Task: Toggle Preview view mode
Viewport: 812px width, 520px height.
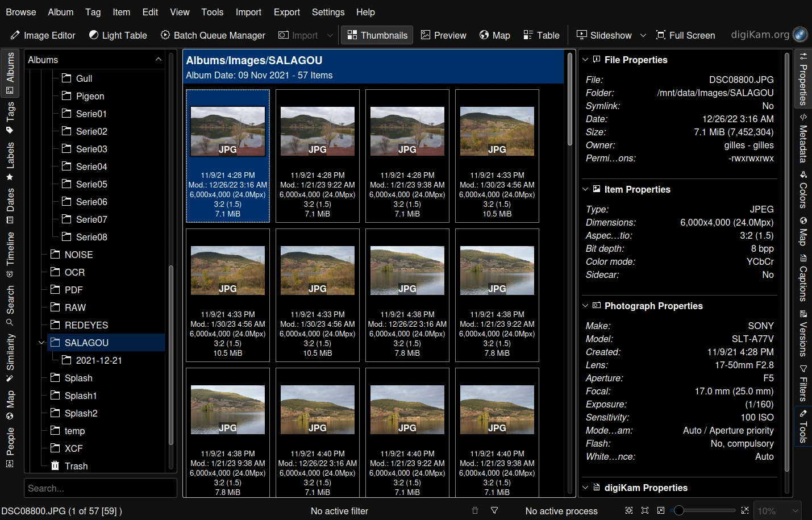Action: pos(443,35)
